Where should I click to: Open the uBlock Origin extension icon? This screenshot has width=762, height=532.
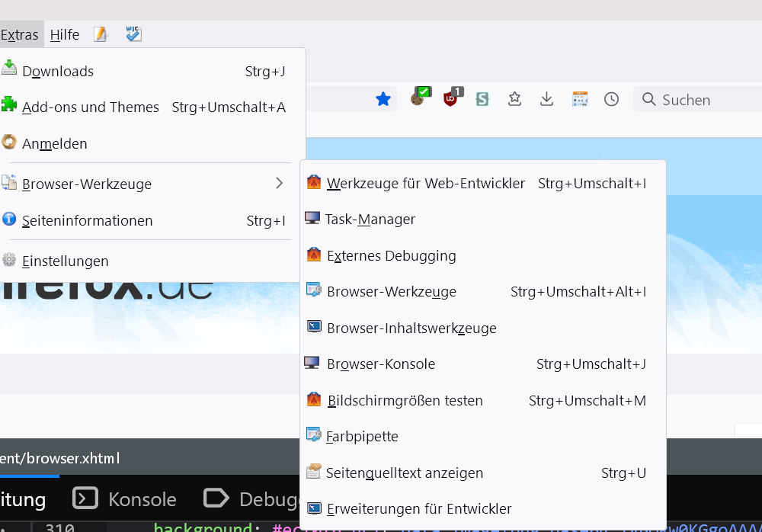(x=452, y=98)
